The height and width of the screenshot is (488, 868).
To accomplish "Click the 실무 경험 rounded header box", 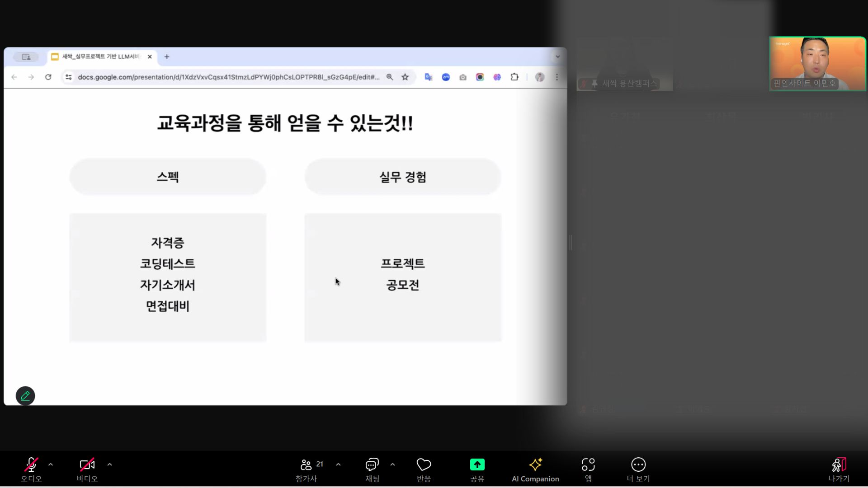I will click(403, 177).
